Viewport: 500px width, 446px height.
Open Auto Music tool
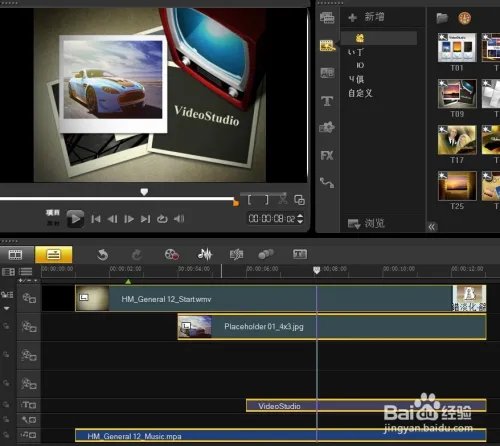[236, 255]
